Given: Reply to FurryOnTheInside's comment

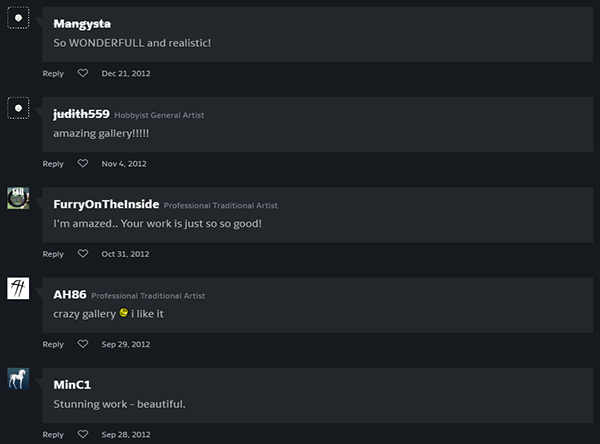Looking at the screenshot, I should [x=53, y=254].
